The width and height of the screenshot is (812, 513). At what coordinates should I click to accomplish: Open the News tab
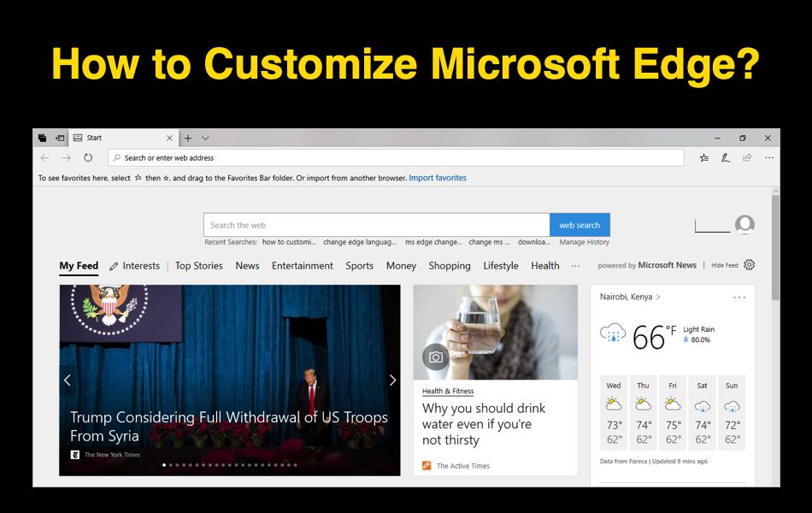[247, 266]
